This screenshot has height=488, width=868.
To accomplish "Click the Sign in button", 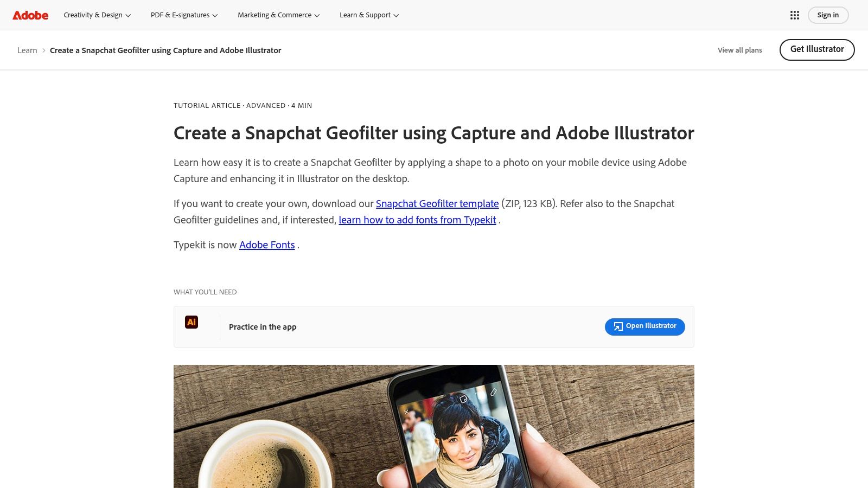I will click(x=828, y=15).
